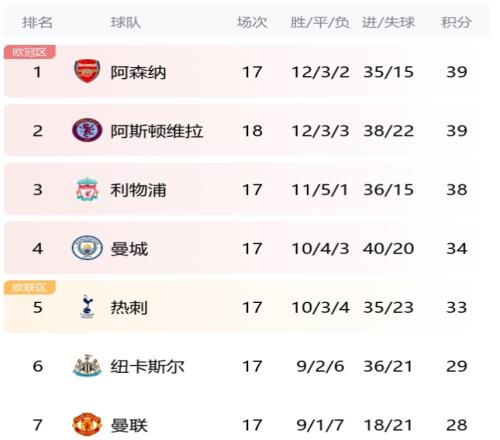This screenshot has height=440, width=500.
Task: Click the Manchester United crest
Action: [x=87, y=424]
